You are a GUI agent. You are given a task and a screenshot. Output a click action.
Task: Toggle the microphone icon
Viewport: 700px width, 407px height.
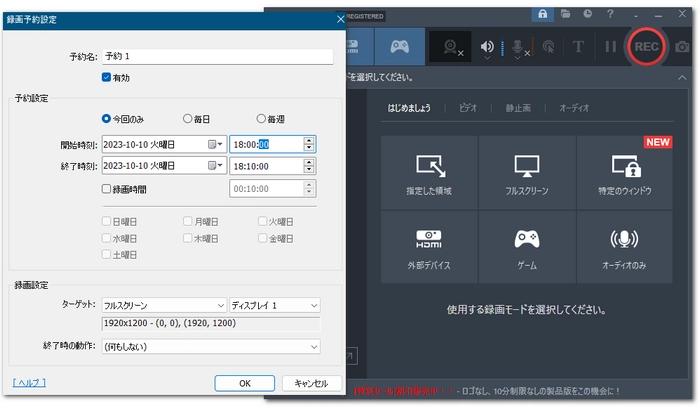(x=519, y=46)
